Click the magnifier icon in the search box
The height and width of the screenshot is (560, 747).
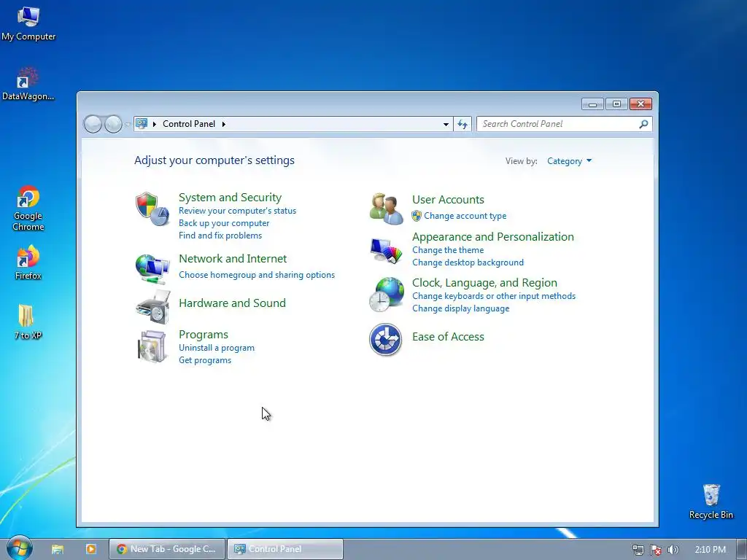(643, 124)
